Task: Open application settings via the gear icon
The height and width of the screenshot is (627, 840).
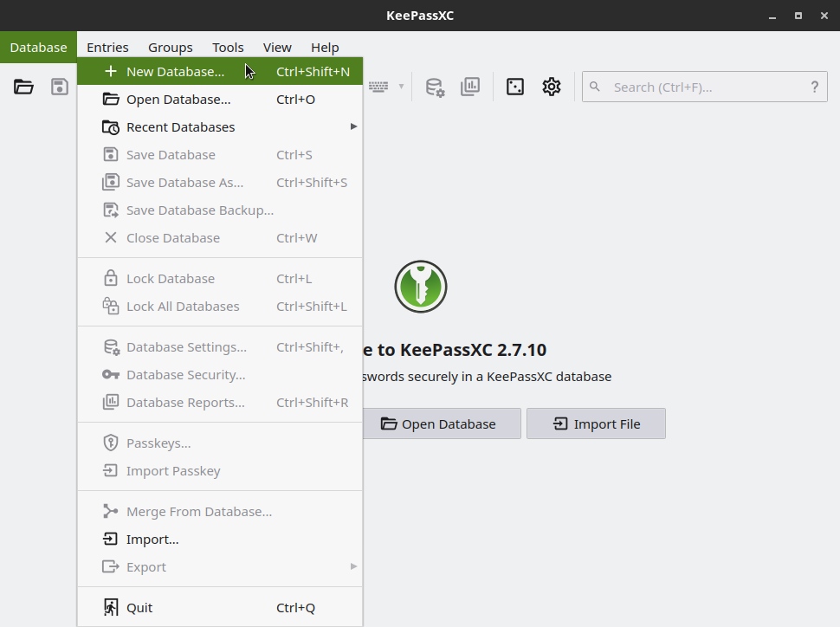Action: point(552,87)
